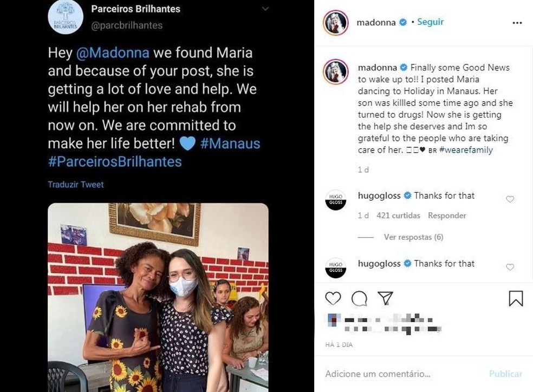Screen dimensions: 533x392
Task: Expand the embedded tweet options chevron
Action: [x=265, y=9]
